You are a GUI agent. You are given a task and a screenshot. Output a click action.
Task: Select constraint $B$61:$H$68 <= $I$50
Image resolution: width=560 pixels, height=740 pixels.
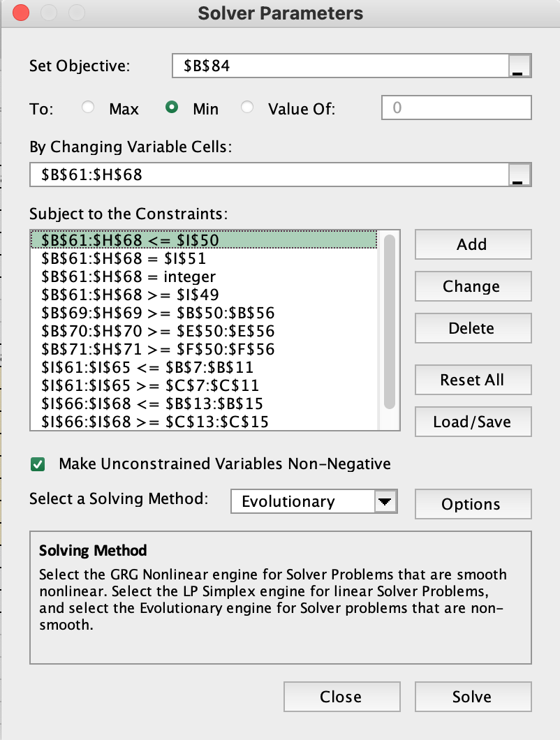pyautogui.click(x=204, y=239)
